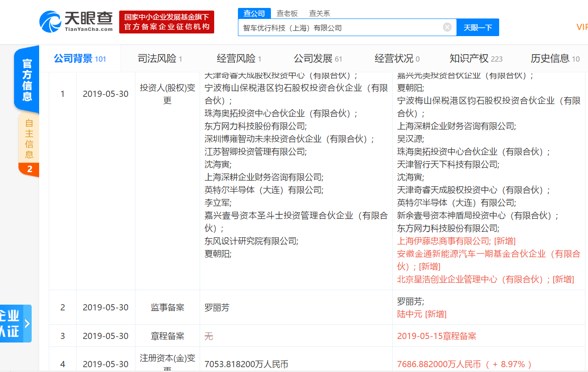The width and height of the screenshot is (588, 372).
Task: Click the 7053.818200万人民币 old capital value
Action: (x=246, y=364)
